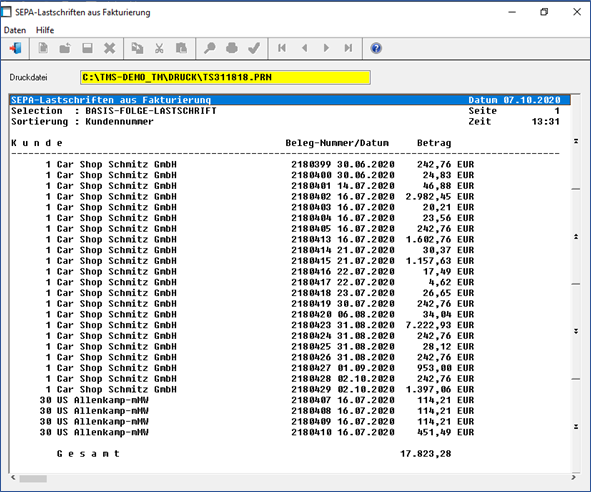Jump to first record arrow
This screenshot has height=492, width=591.
pos(282,48)
